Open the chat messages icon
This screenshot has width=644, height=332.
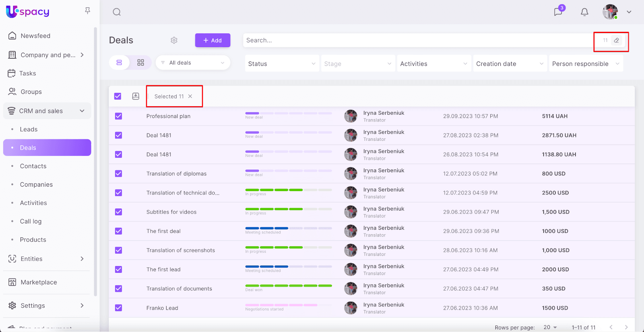click(558, 12)
